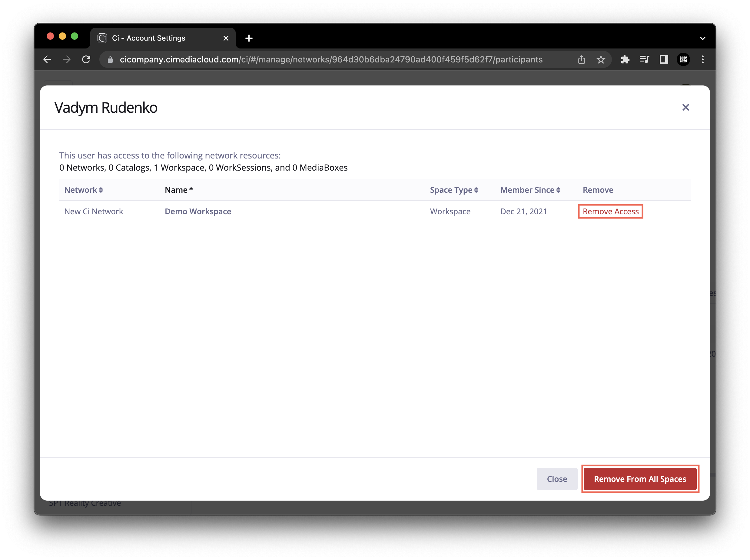Click the share page icon
The width and height of the screenshot is (750, 560).
click(581, 60)
